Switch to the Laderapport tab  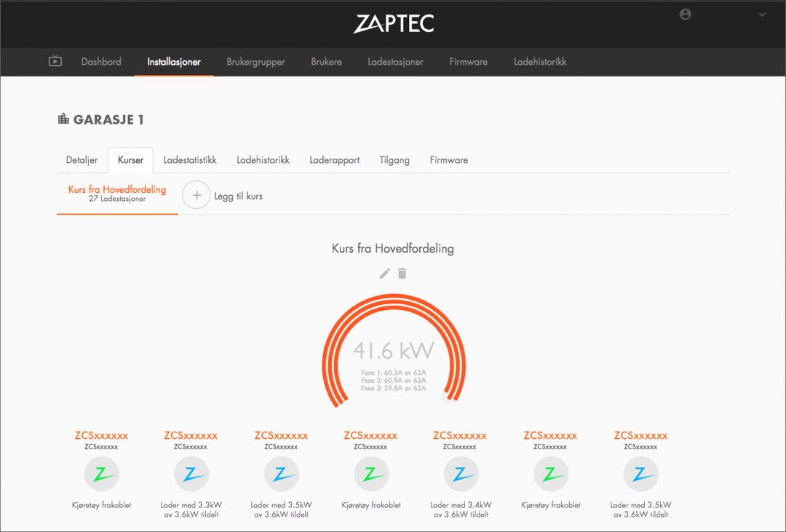click(334, 160)
